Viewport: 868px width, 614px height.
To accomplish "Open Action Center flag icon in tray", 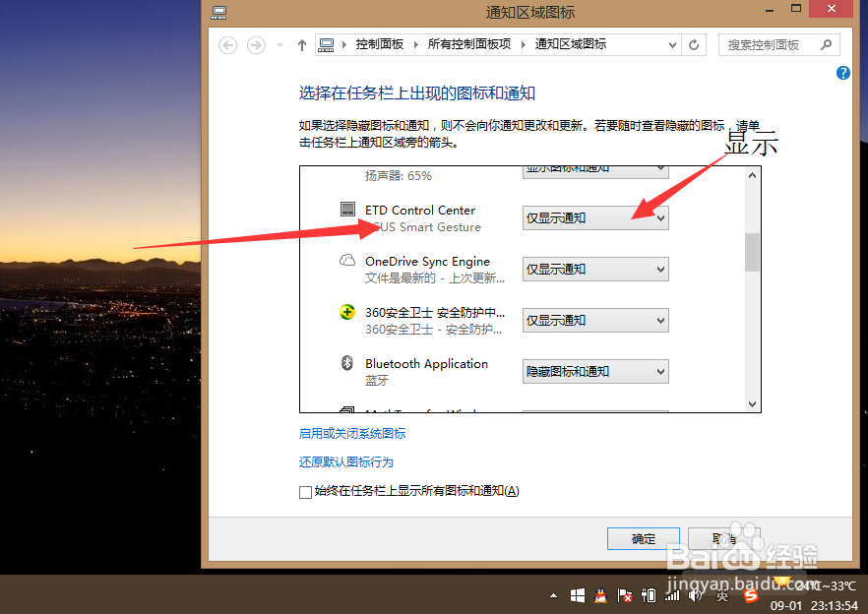I will tap(624, 595).
